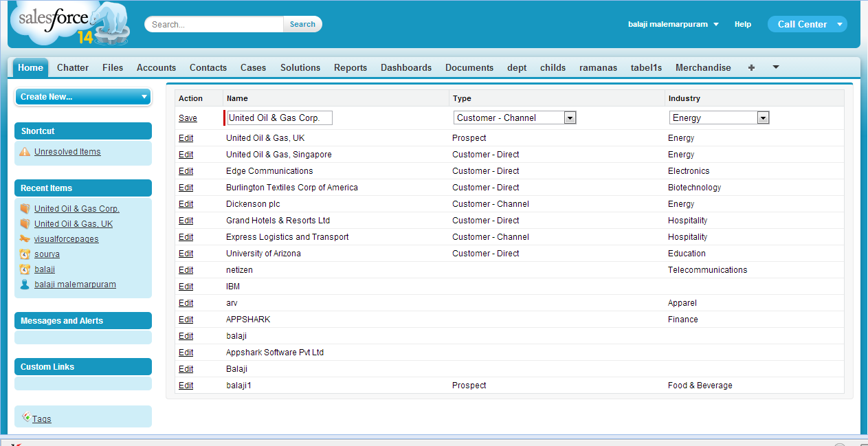The height and width of the screenshot is (446, 868).
Task: Click the Tags icon in the sidebar
Action: [26, 416]
